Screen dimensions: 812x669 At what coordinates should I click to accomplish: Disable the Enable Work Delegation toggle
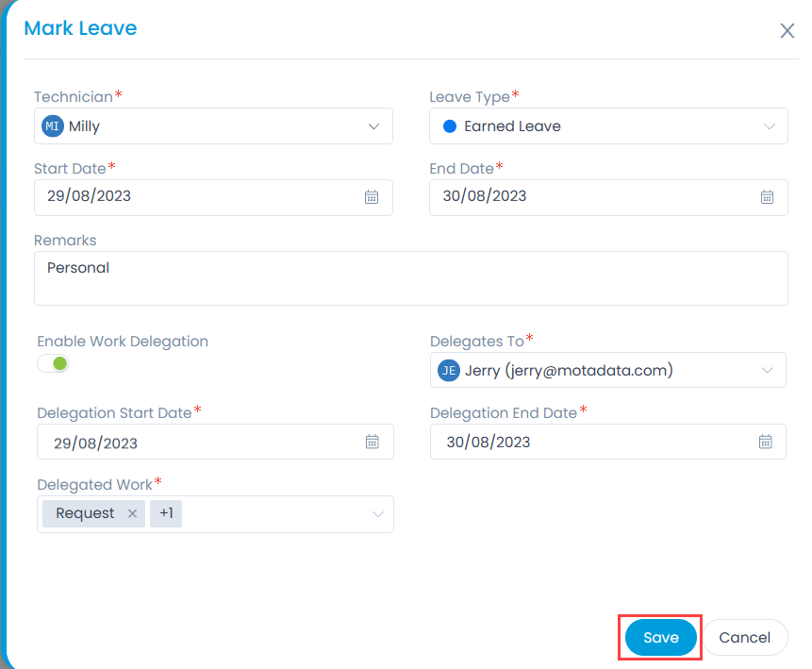pos(54,363)
